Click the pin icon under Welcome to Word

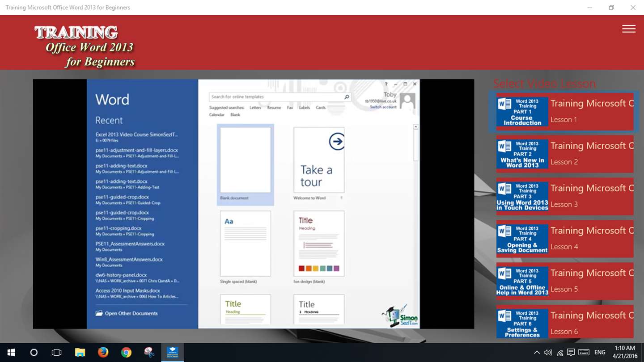tap(341, 198)
